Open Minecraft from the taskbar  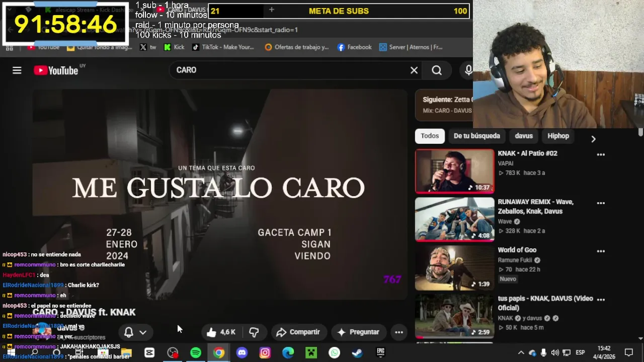pyautogui.click(x=311, y=353)
